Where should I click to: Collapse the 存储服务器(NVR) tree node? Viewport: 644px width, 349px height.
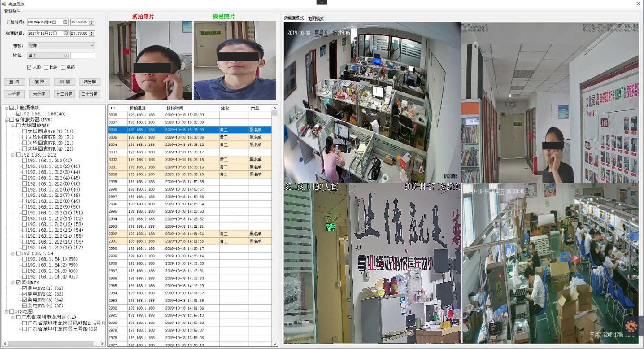coord(7,120)
